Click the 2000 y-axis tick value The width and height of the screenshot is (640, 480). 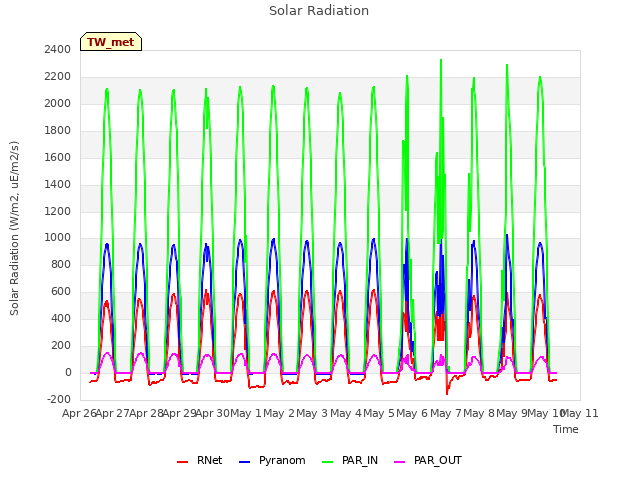[58, 104]
